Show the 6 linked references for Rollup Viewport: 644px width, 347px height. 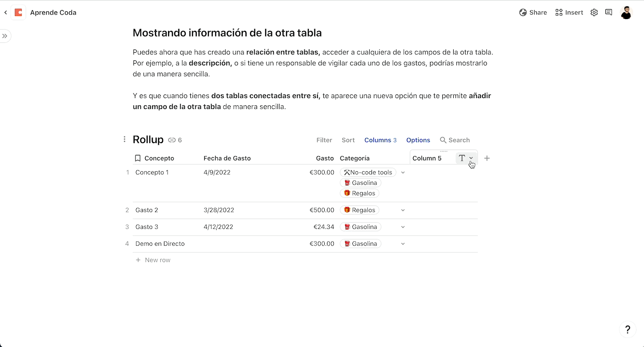pyautogui.click(x=175, y=140)
